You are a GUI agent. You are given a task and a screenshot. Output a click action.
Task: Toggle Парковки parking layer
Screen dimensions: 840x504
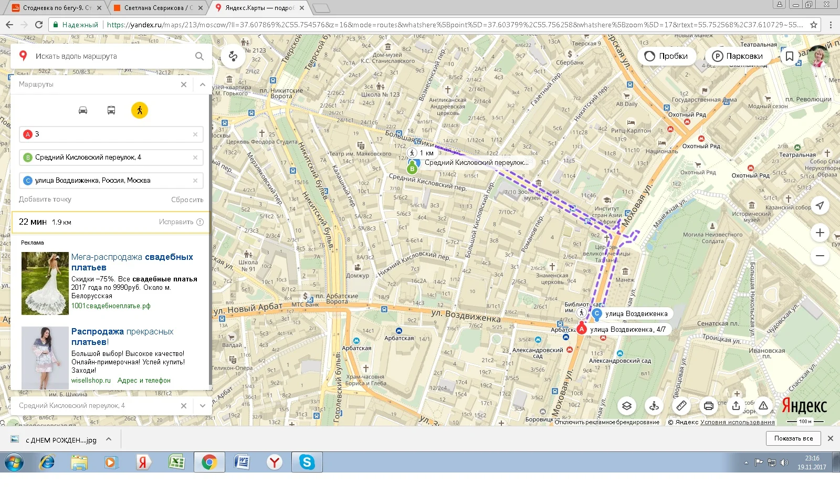(x=738, y=56)
